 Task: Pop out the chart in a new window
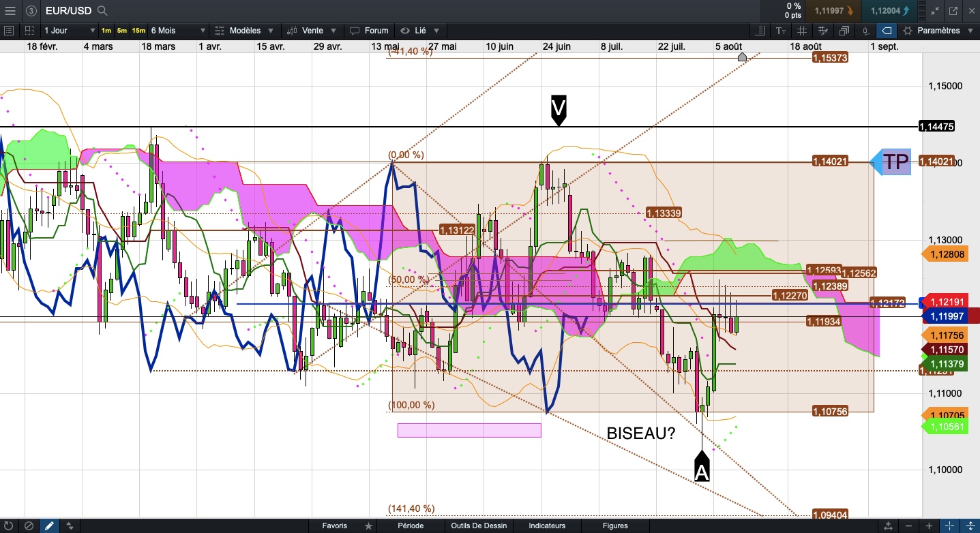coord(953,11)
